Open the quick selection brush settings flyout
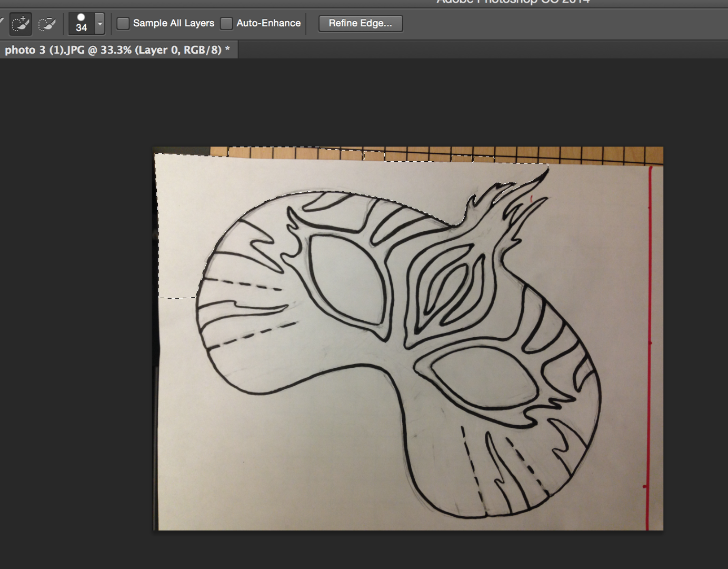 pos(99,23)
